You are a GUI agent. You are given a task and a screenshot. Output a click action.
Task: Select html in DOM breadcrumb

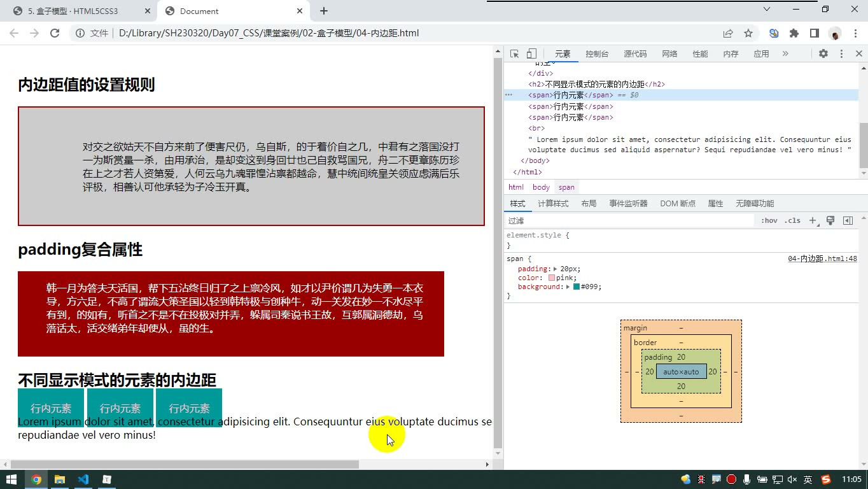click(516, 187)
